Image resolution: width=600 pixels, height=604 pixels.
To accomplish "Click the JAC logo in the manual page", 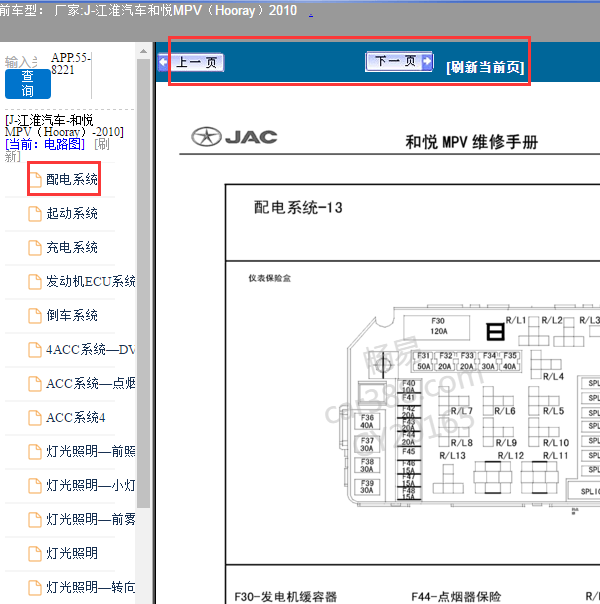I will coord(234,137).
